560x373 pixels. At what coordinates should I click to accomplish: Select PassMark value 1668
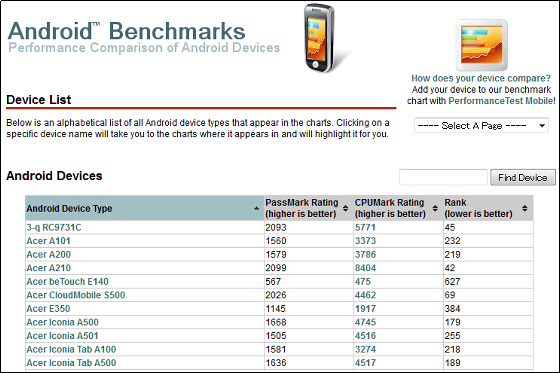coord(276,322)
